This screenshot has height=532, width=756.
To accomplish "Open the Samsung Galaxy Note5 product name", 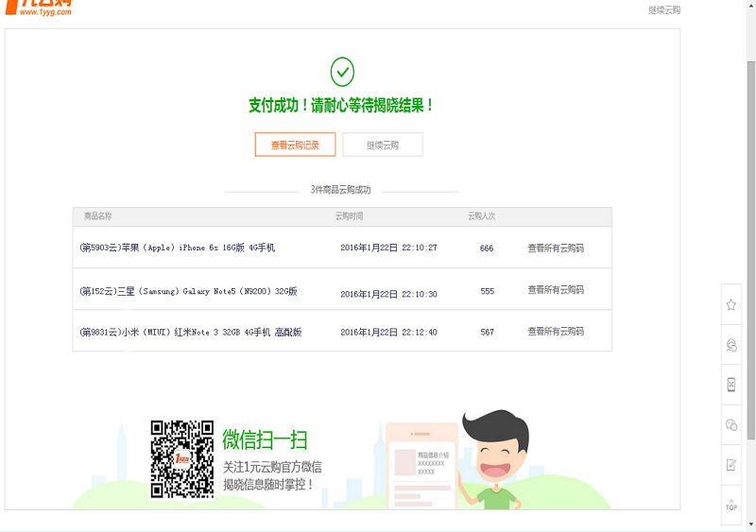I will [188, 291].
